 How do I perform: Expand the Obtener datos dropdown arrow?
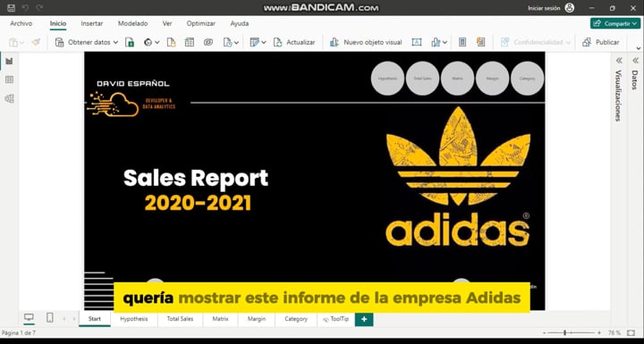(x=115, y=42)
